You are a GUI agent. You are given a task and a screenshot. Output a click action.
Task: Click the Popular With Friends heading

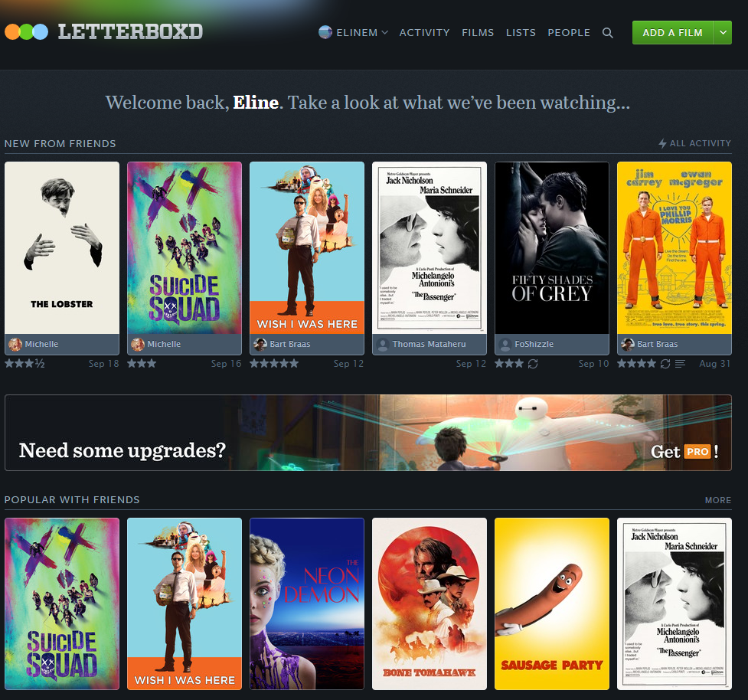[x=72, y=499]
